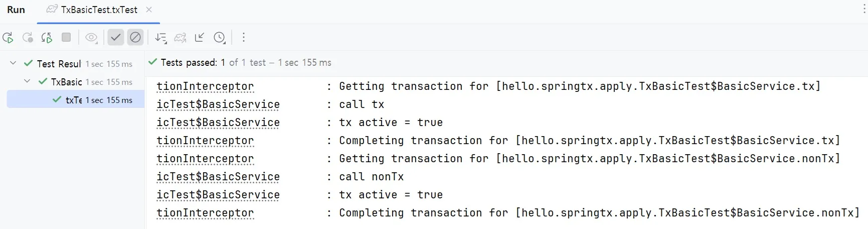Collapse the Test Results tree node
Image resolution: width=868 pixels, height=229 pixels.
14,63
